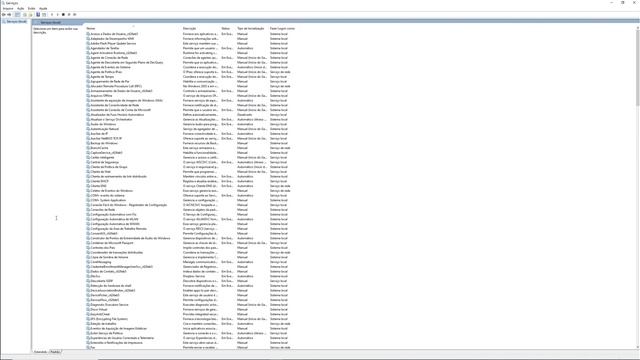
Task: Click gear icon beside Arquivos Offline
Action: click(88, 96)
